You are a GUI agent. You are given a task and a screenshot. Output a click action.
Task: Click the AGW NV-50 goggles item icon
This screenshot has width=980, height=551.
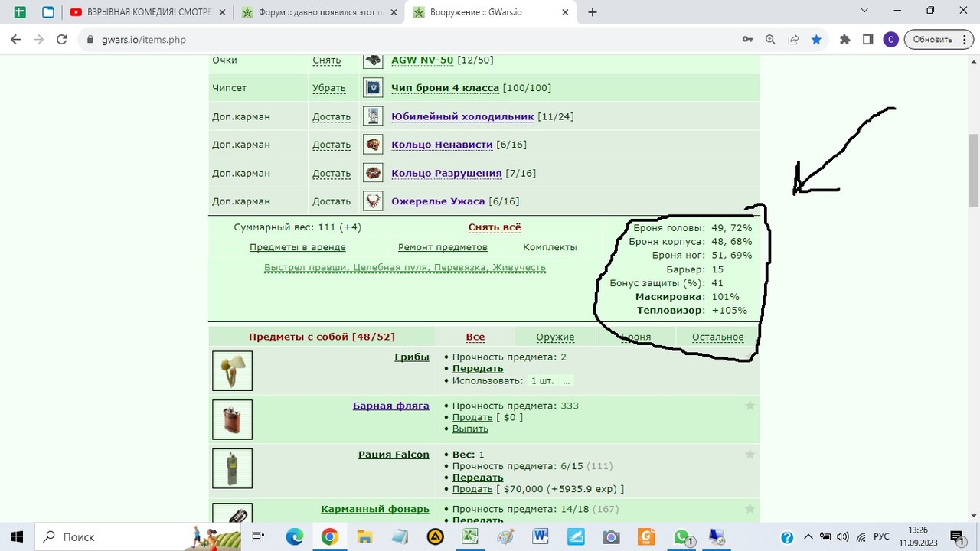click(x=373, y=60)
